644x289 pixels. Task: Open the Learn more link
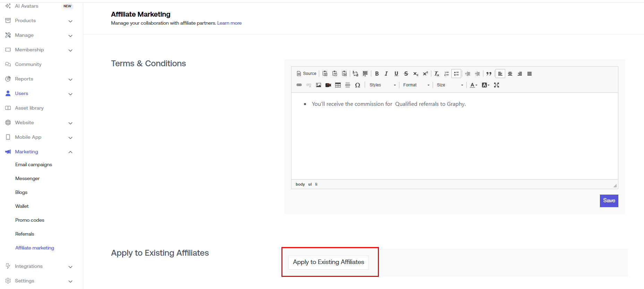pos(229,23)
